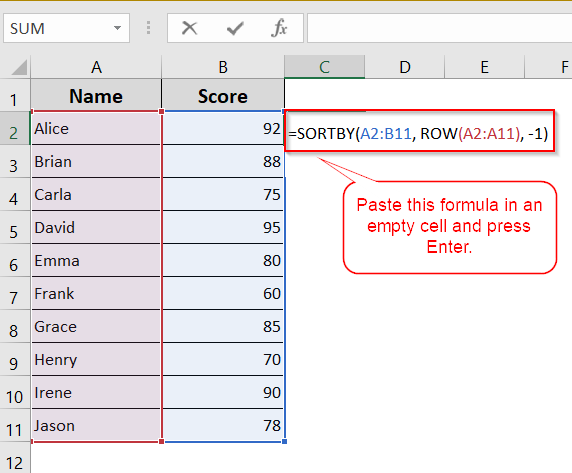Confirm the formula with checkmark icon
572x473 pixels.
pos(235,28)
